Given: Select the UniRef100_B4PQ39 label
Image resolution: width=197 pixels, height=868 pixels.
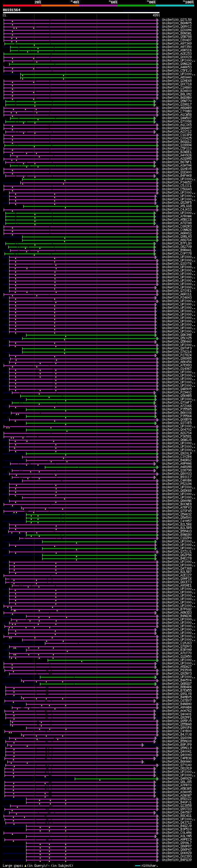Looking at the screenshot, I should pos(177,860).
